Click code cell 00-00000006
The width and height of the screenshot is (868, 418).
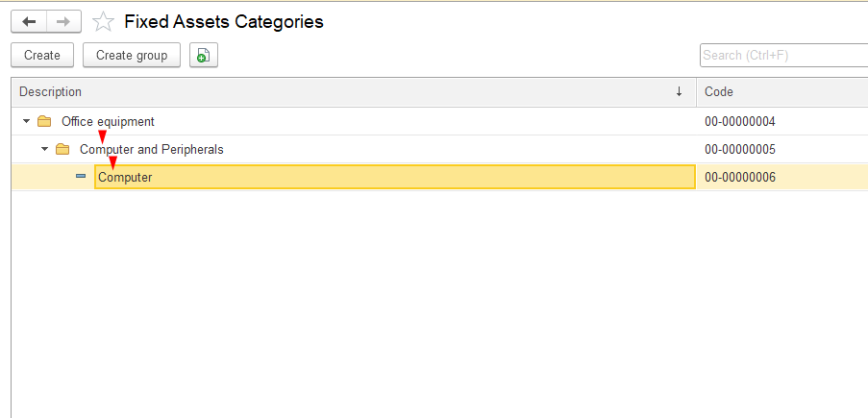[740, 178]
